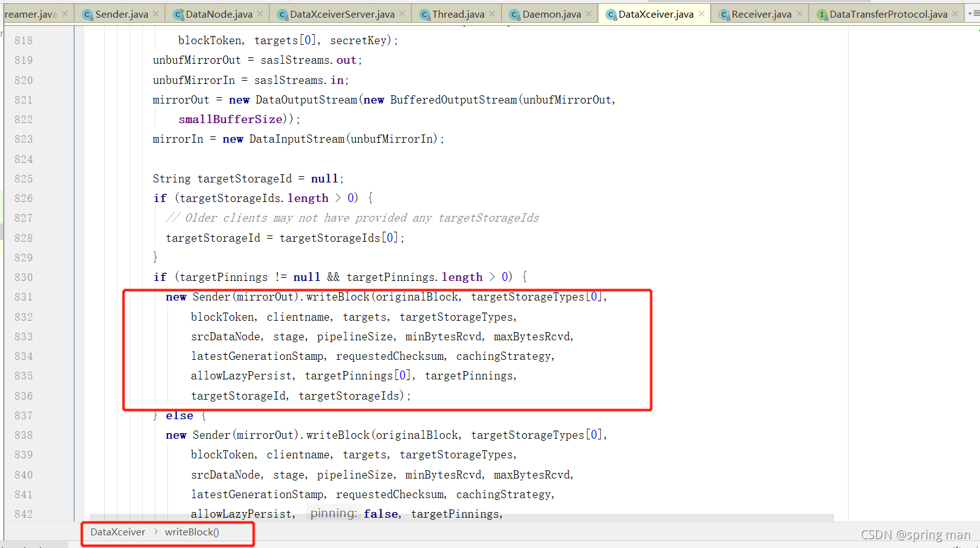Close the Thread.java tab
The width and height of the screenshot is (980, 548).
point(492,14)
